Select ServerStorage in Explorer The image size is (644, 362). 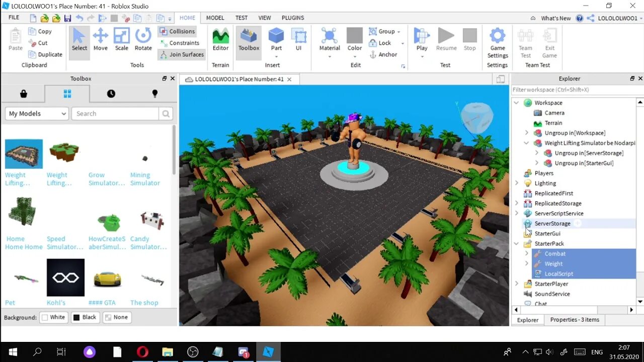coord(552,223)
